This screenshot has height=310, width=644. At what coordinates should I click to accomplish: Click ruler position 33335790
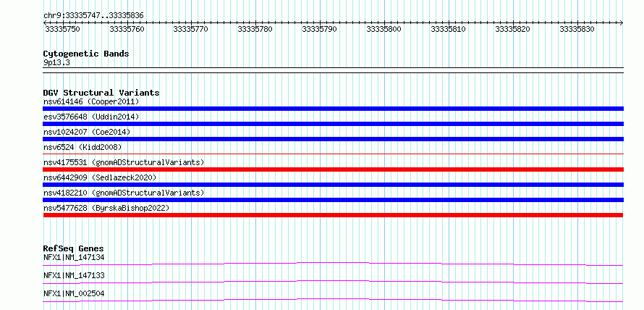pyautogui.click(x=321, y=29)
